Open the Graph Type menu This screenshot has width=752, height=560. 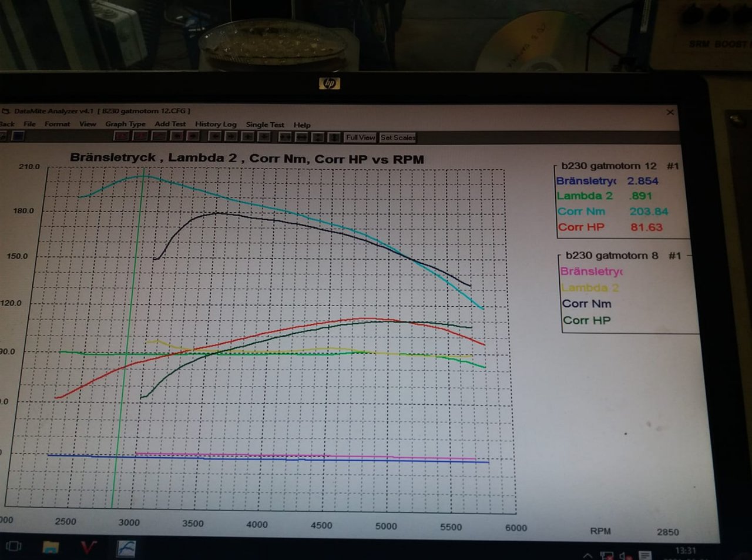[125, 124]
